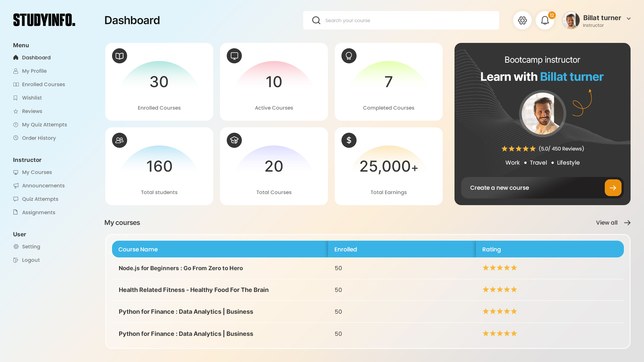Click Logout in the User section
Image resolution: width=644 pixels, height=362 pixels.
tap(31, 260)
